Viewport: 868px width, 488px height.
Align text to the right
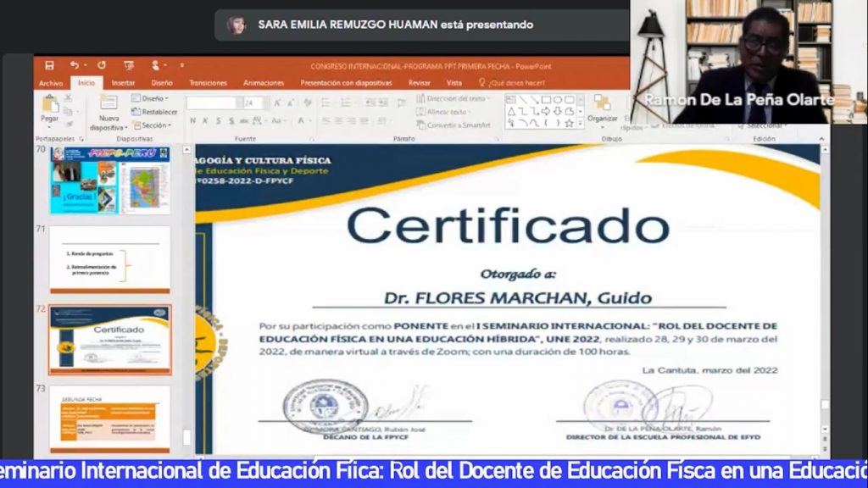(x=351, y=120)
